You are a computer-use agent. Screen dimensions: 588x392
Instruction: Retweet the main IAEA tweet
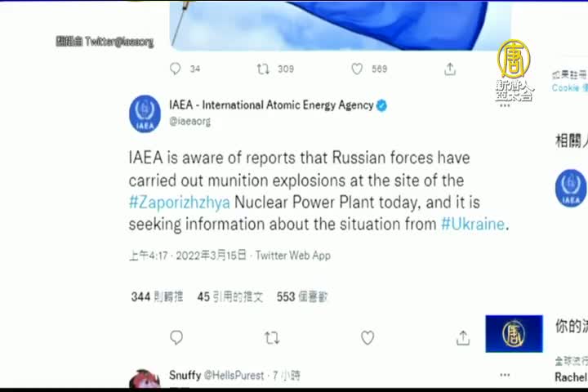point(272,338)
